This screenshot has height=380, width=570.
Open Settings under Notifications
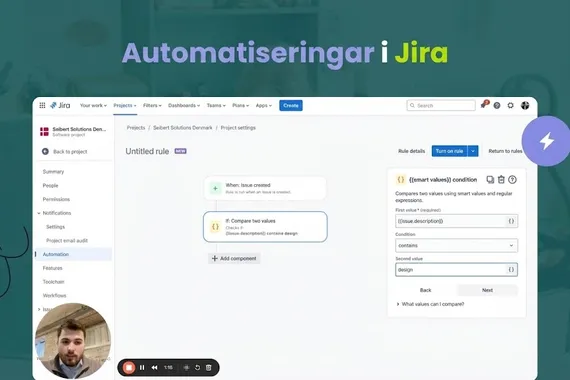coord(56,227)
